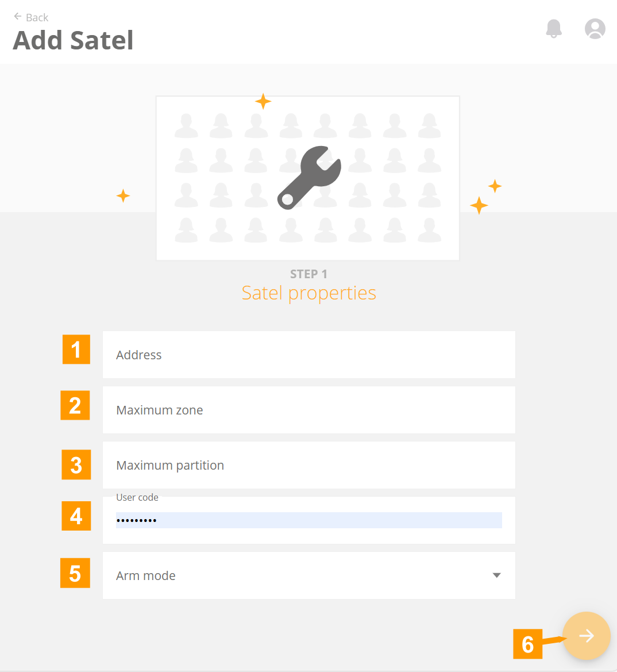Viewport: 617px width, 672px height.
Task: Open the Arm mode selection field
Action: (x=308, y=575)
